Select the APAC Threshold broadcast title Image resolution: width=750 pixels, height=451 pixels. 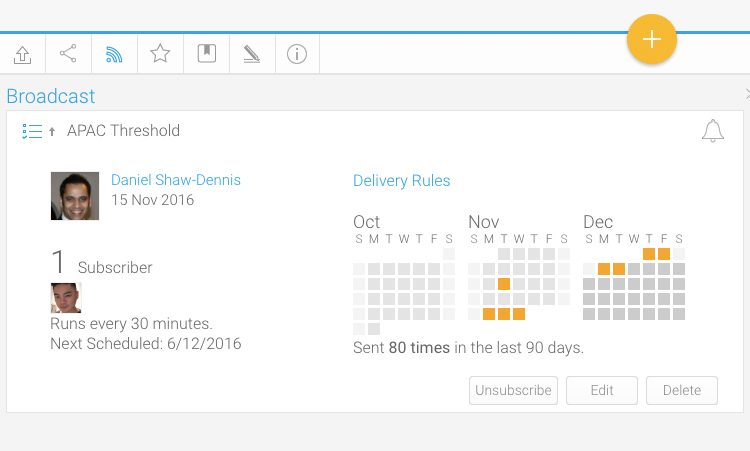pyautogui.click(x=123, y=131)
